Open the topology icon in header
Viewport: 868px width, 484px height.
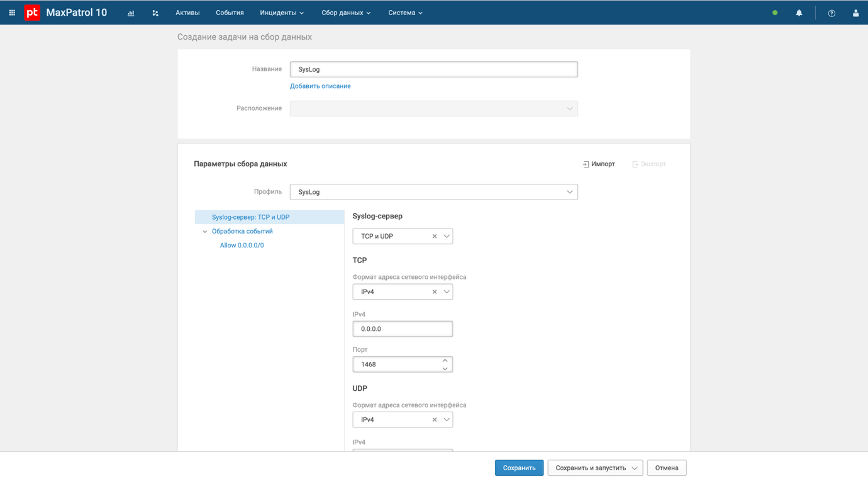155,13
